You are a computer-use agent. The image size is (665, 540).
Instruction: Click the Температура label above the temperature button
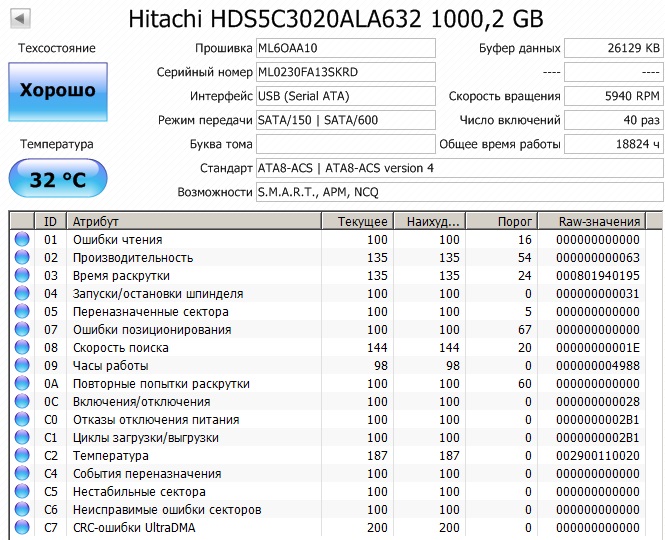[x=57, y=144]
